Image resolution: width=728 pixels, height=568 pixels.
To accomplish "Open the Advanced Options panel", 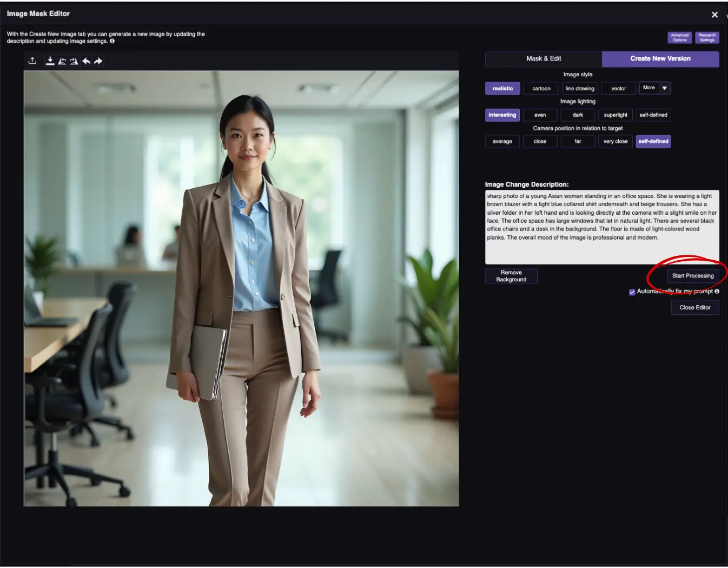I will coord(679,37).
